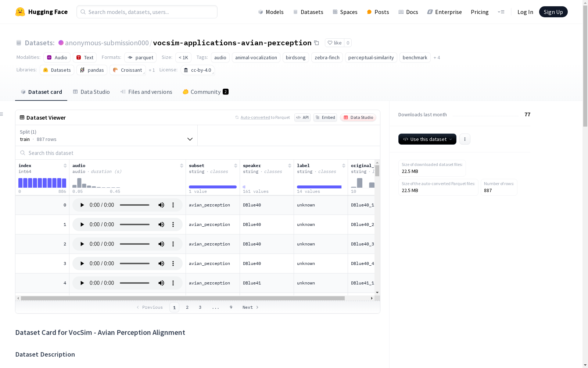Show the +4 additional tags
Image resolution: width=588 pixels, height=368 pixels.
437,58
